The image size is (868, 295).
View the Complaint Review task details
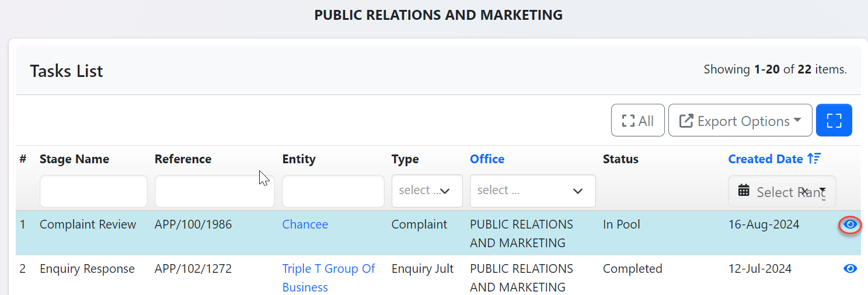850,224
